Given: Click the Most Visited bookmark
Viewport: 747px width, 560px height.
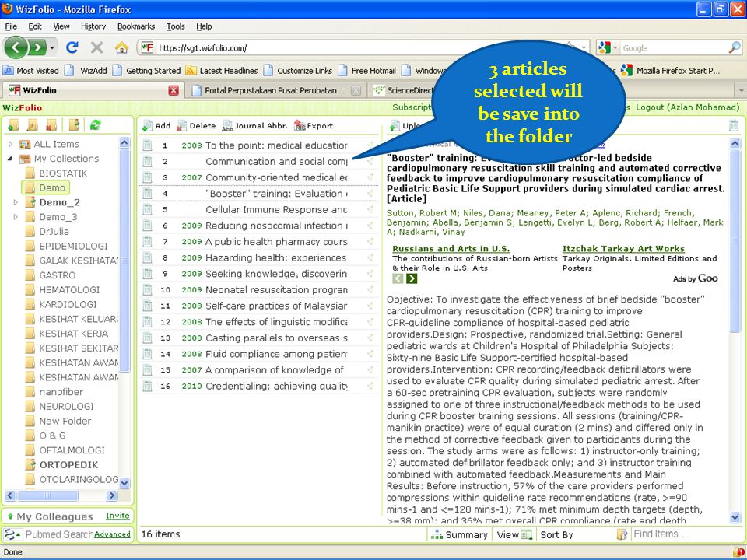Looking at the screenshot, I should [x=31, y=71].
